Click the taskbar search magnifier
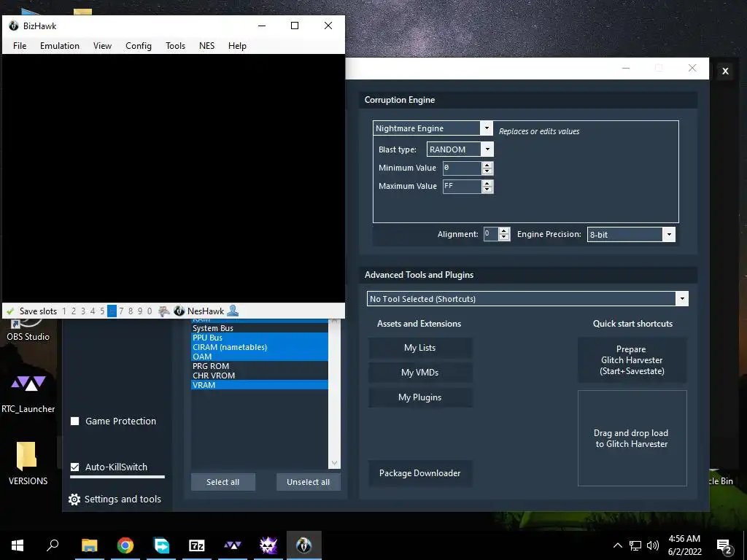This screenshot has width=747, height=560. pyautogui.click(x=53, y=545)
